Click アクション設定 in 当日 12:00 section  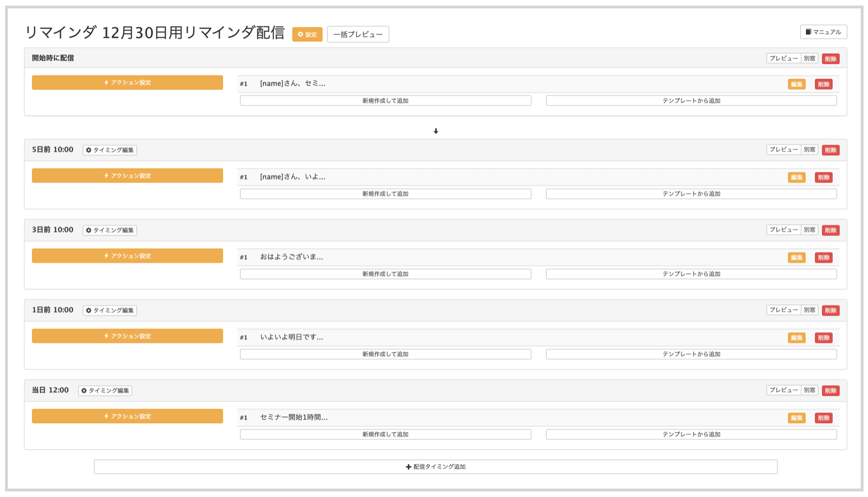(x=127, y=416)
